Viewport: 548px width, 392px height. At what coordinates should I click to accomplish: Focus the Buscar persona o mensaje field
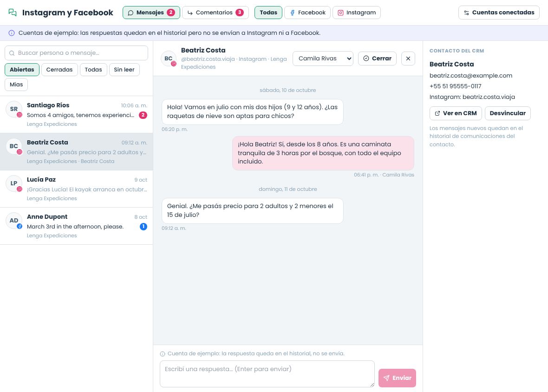click(76, 53)
